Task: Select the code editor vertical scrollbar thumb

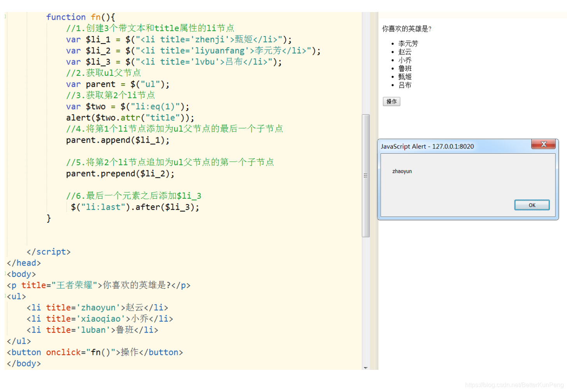Action: pos(366,175)
